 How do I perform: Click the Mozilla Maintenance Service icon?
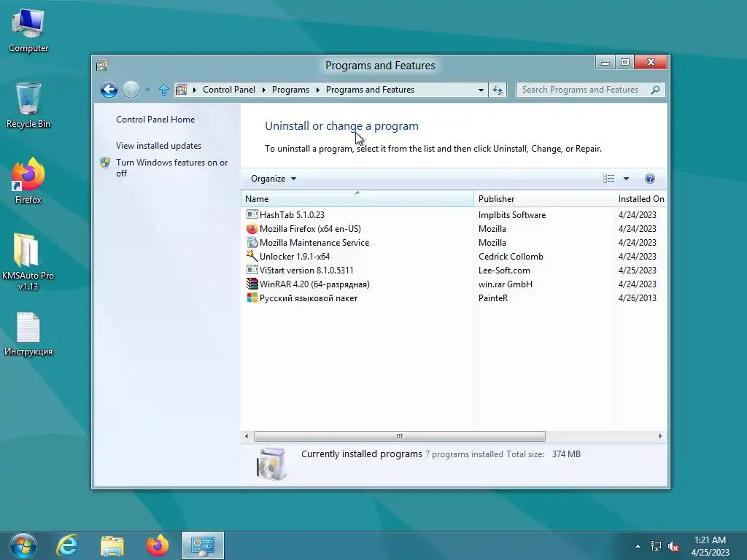pos(252,242)
